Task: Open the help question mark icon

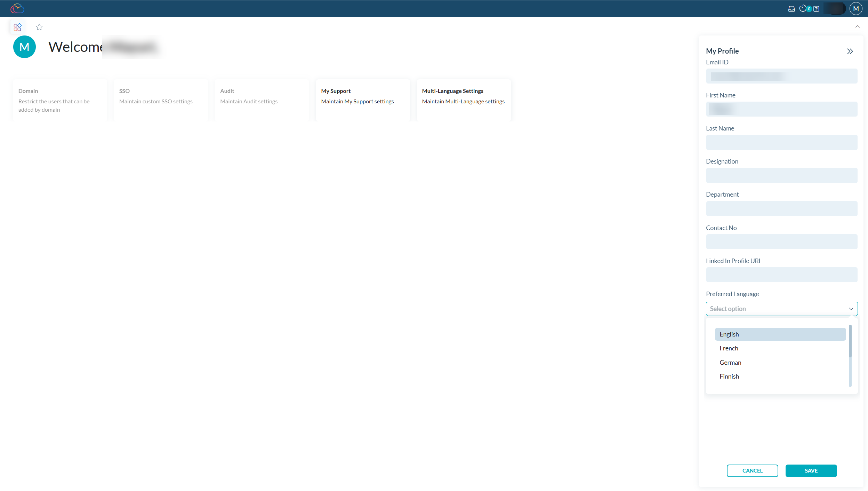Action: 816,9
